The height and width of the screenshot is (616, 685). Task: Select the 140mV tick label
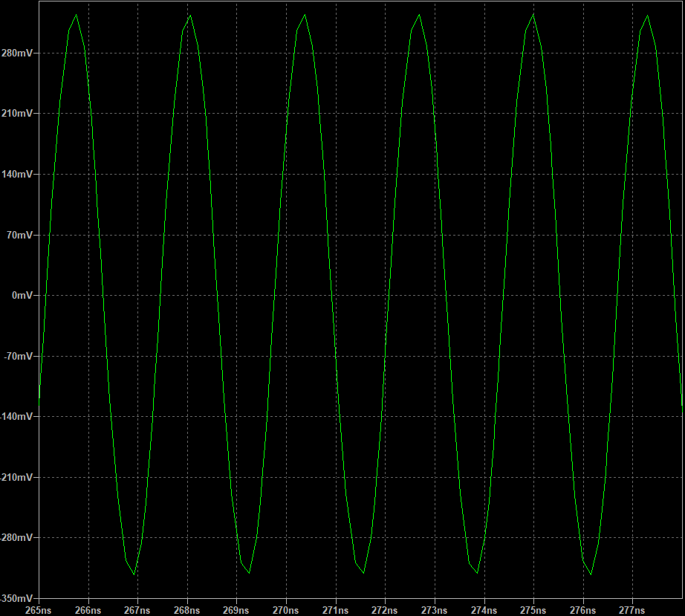click(x=18, y=175)
